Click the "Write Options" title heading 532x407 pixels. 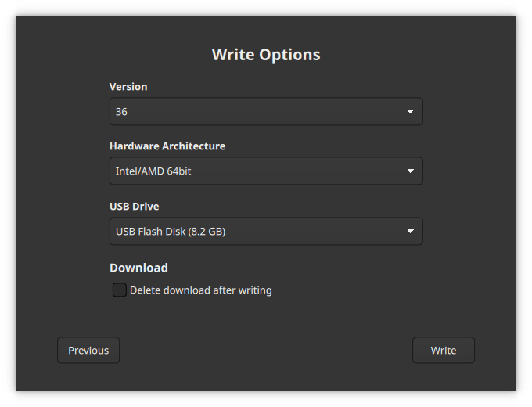tap(266, 55)
